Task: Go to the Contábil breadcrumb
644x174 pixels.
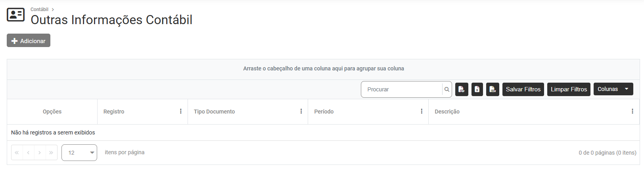Action: 39,9
